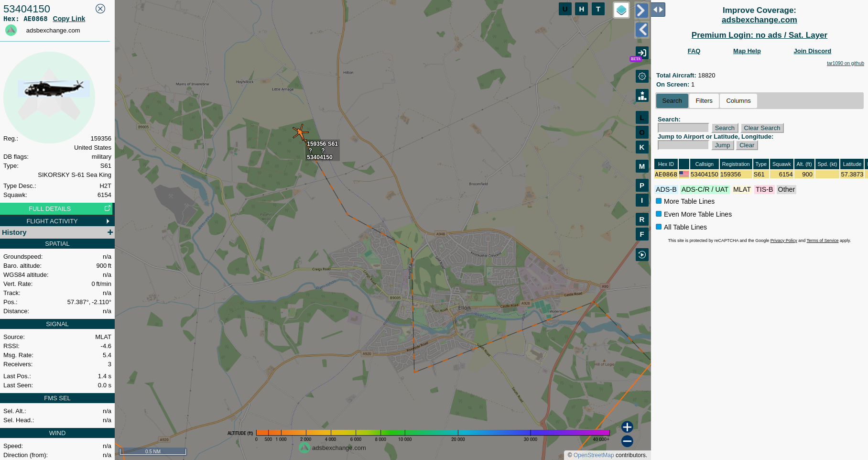
Task: Open tar1090 on github link
Action: (845, 63)
